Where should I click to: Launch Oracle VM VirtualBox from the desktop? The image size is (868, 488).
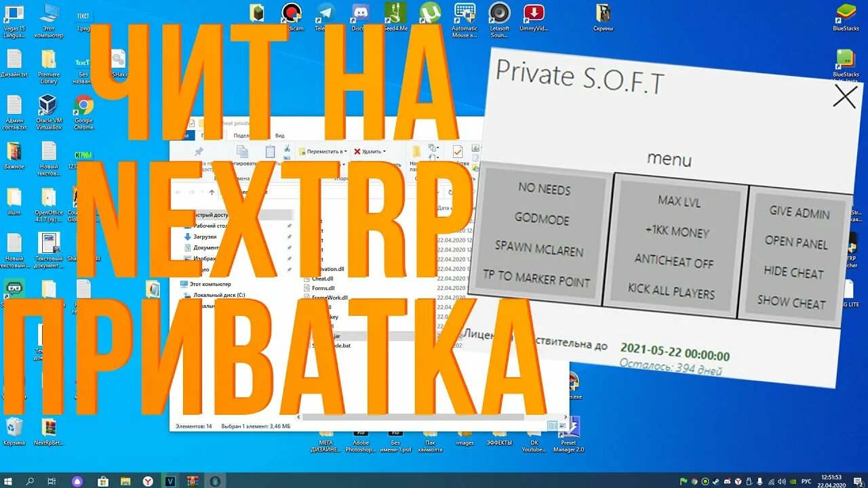point(49,113)
